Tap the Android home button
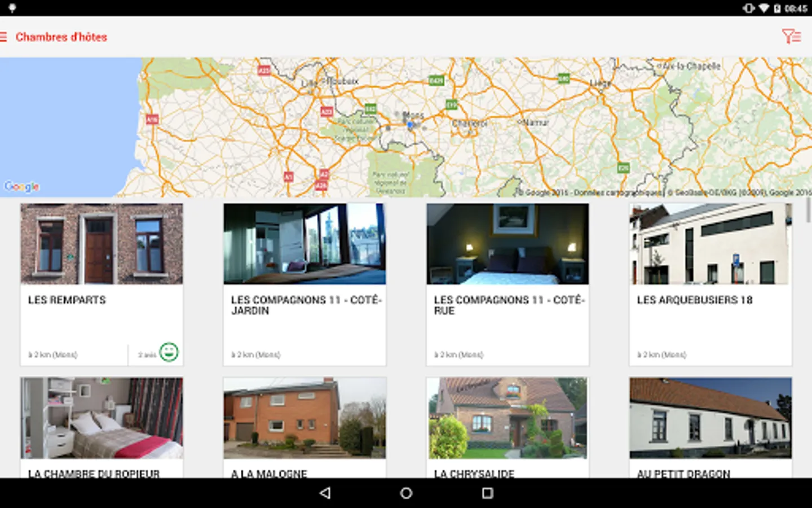This screenshot has width=812, height=508. pos(406,493)
